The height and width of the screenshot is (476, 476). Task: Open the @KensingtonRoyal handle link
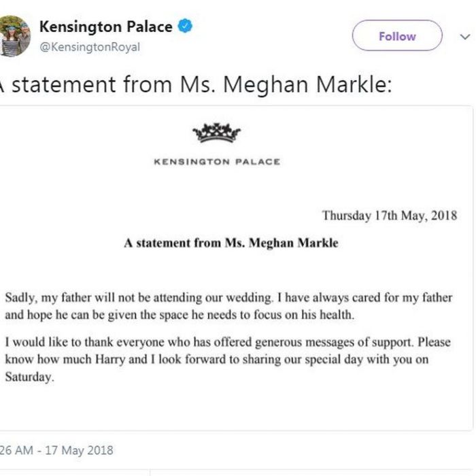pyautogui.click(x=90, y=47)
